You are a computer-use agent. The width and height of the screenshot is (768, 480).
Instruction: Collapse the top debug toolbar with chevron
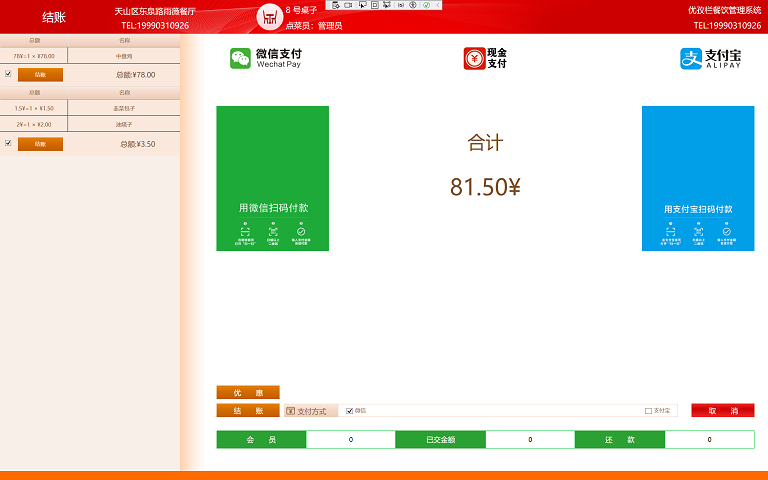(438, 5)
